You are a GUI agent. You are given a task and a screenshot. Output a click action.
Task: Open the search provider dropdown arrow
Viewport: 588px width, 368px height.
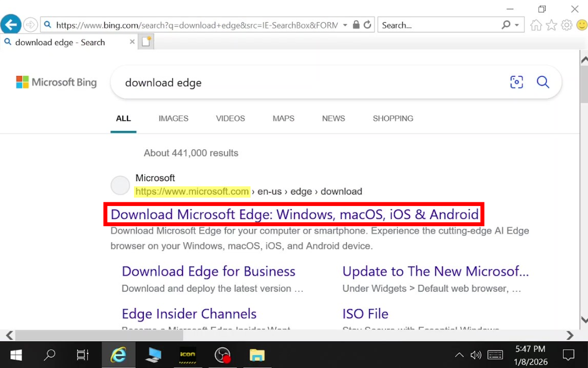[x=517, y=25]
